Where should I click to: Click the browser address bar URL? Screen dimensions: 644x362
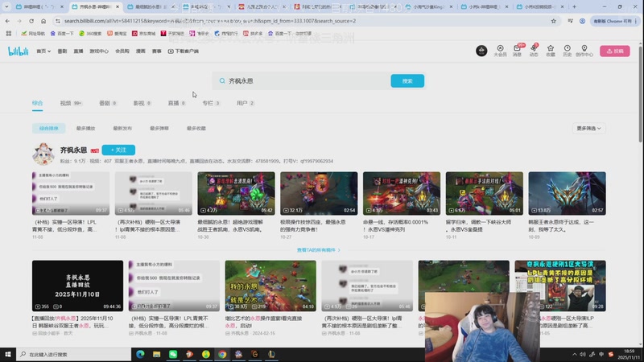(x=210, y=21)
